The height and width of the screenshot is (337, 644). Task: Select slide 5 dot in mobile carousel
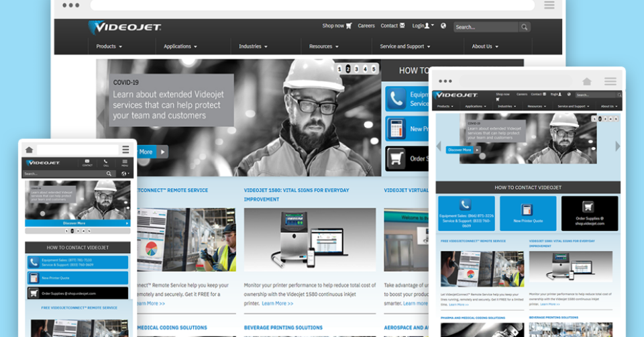pyautogui.click(x=89, y=231)
